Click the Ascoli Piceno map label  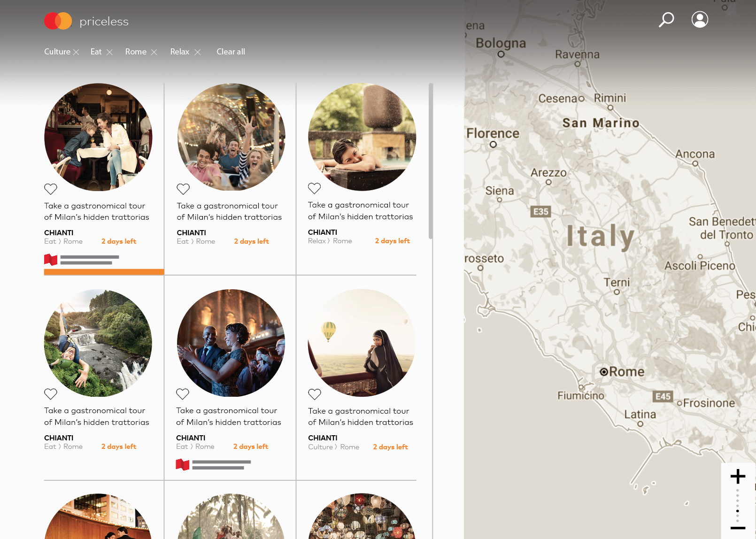[x=700, y=266]
